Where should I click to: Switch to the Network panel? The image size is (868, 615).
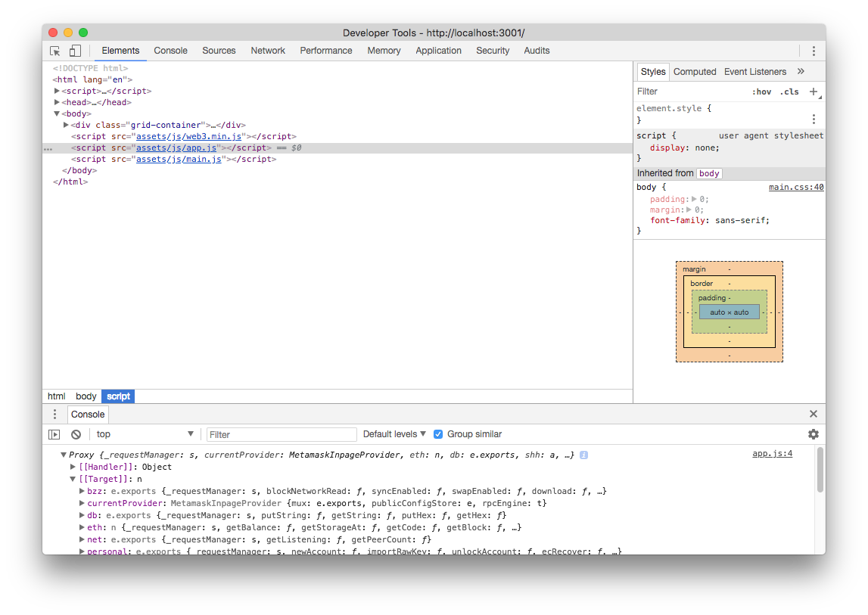(x=268, y=51)
